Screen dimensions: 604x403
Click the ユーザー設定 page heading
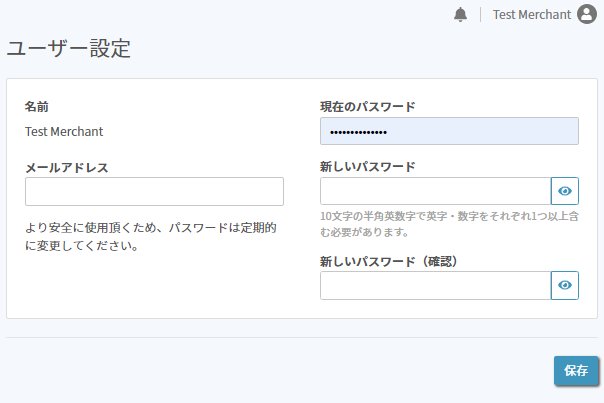[x=69, y=49]
